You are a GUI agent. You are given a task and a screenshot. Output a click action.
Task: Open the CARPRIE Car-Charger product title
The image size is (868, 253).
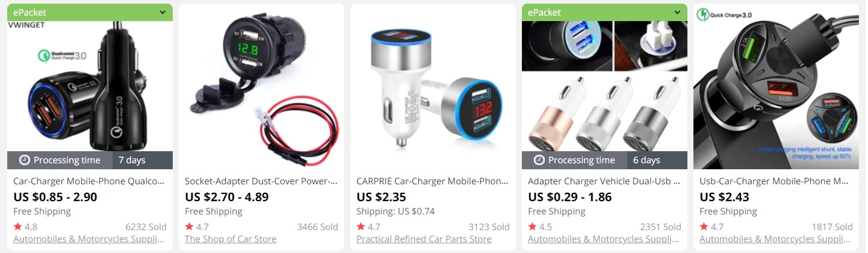(x=432, y=181)
